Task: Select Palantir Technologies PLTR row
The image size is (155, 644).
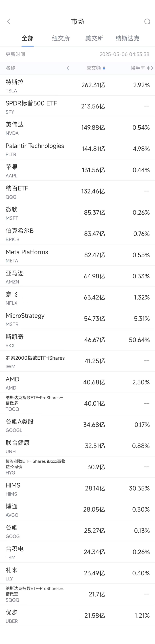Action: click(77, 149)
